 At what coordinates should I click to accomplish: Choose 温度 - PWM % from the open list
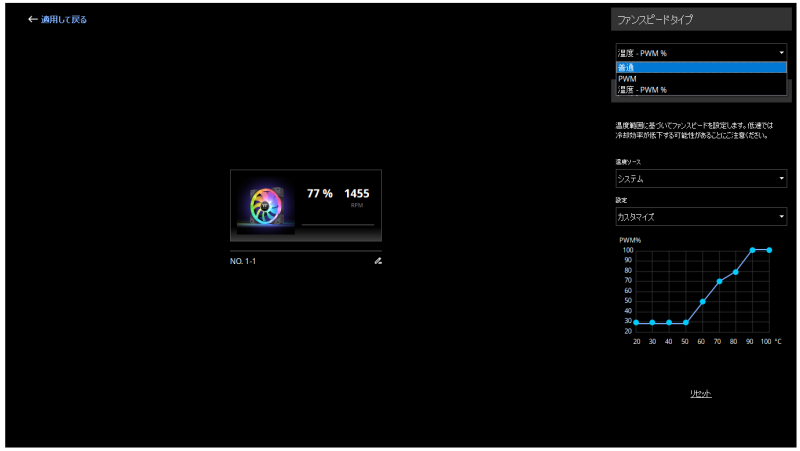coord(700,90)
